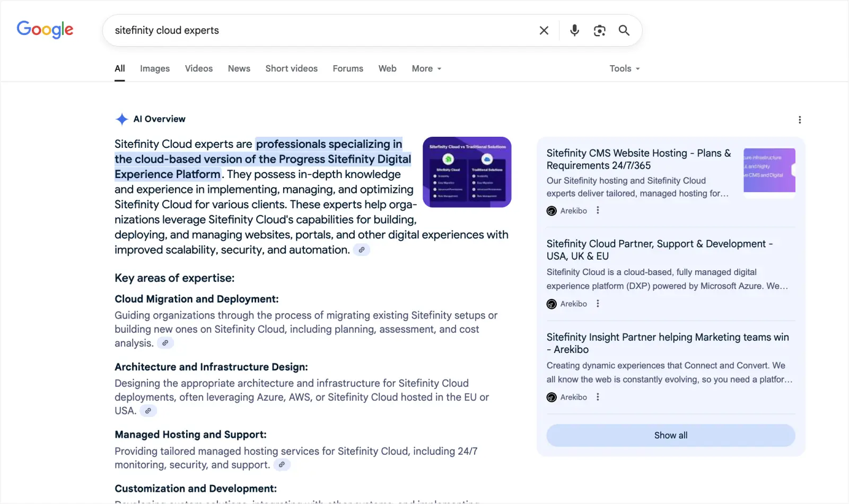Open source link icon after Cloud Migration text
This screenshot has width=849, height=504.
tap(165, 343)
